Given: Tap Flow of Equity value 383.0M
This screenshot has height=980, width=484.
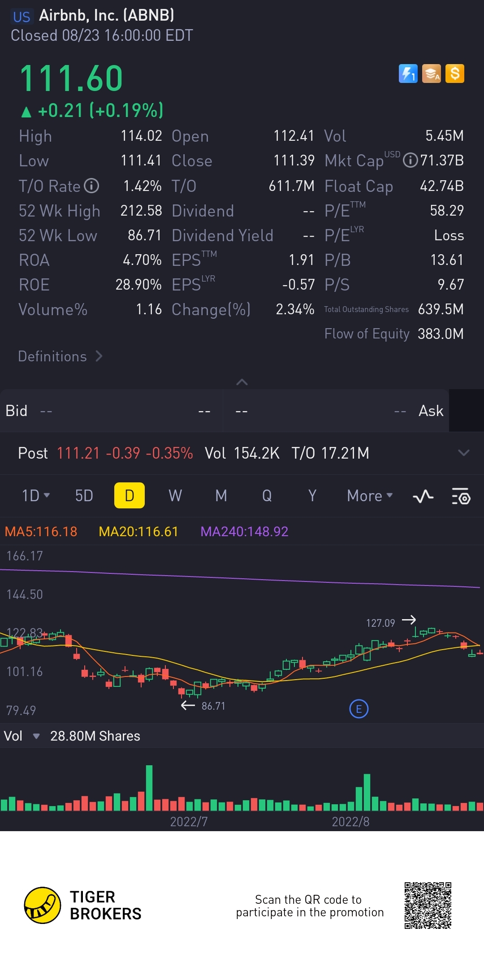Looking at the screenshot, I should click(441, 334).
